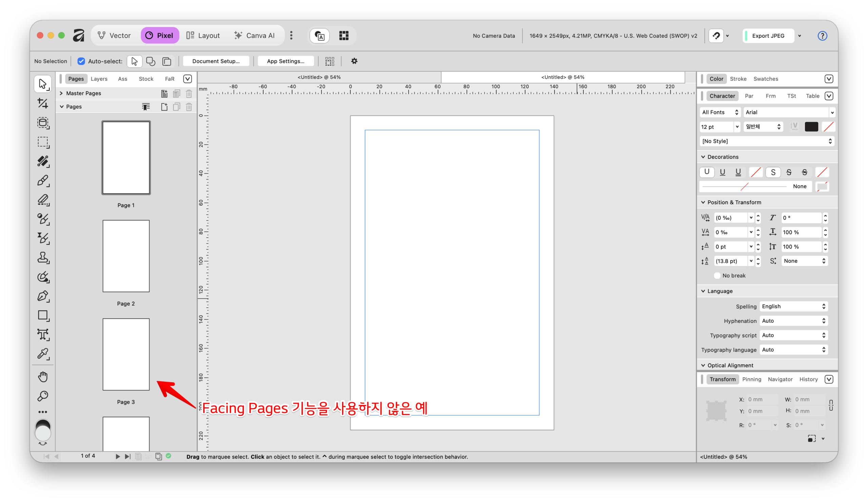Select the Zoom magnifier tool

point(43,396)
